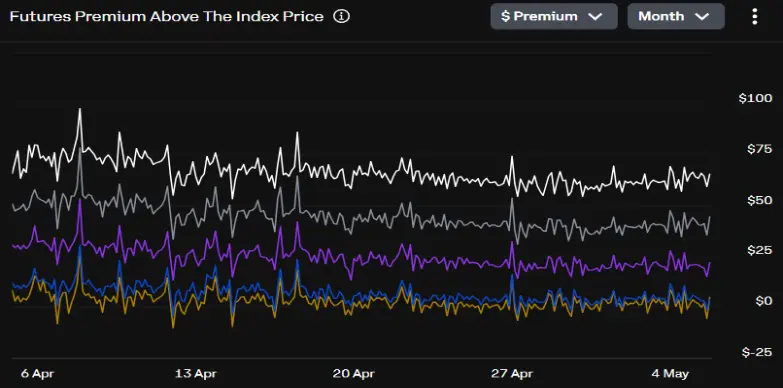Image resolution: width=783 pixels, height=388 pixels.
Task: Click the 27 Apr date label
Action: (x=512, y=374)
